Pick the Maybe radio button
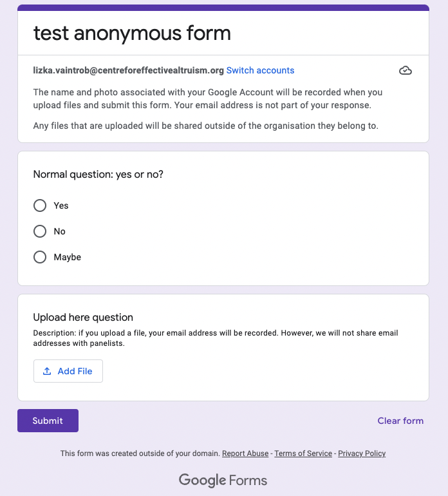The height and width of the screenshot is (496, 448). point(40,257)
